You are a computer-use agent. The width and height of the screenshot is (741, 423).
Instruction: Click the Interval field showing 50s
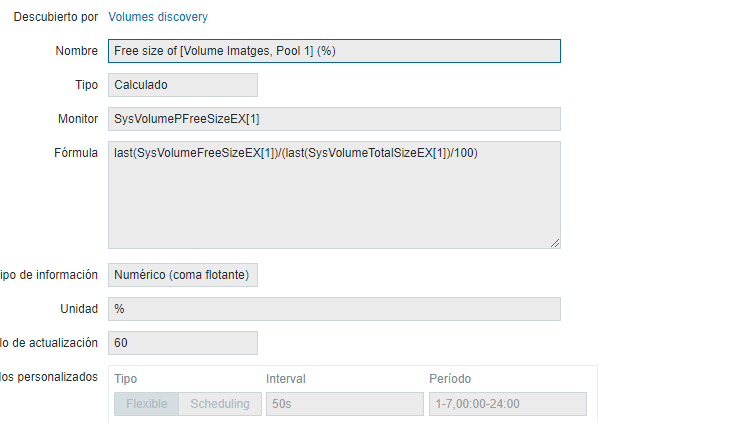pos(344,404)
